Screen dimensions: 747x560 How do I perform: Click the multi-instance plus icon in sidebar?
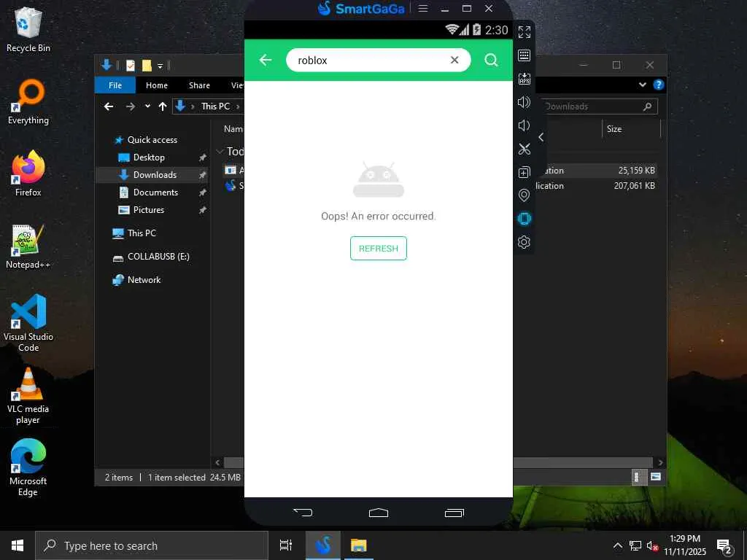tap(524, 172)
